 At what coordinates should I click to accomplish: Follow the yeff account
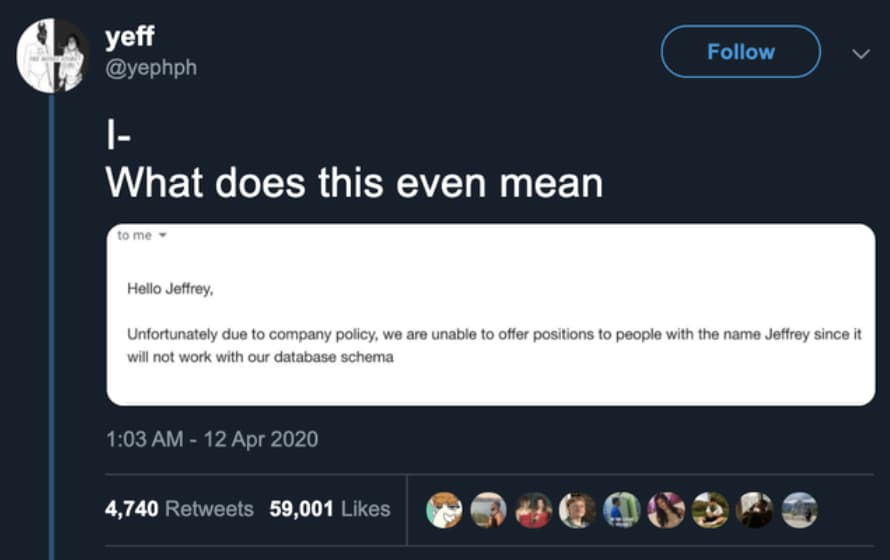click(x=740, y=52)
